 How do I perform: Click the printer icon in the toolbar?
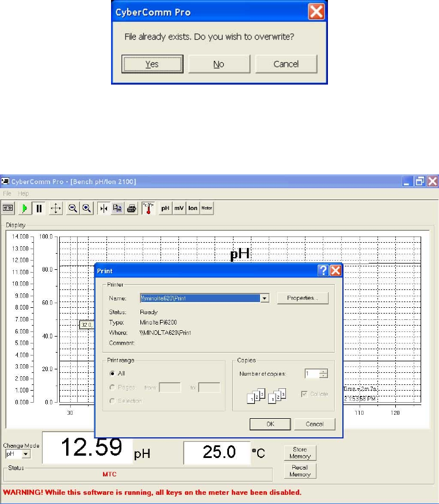(x=131, y=208)
